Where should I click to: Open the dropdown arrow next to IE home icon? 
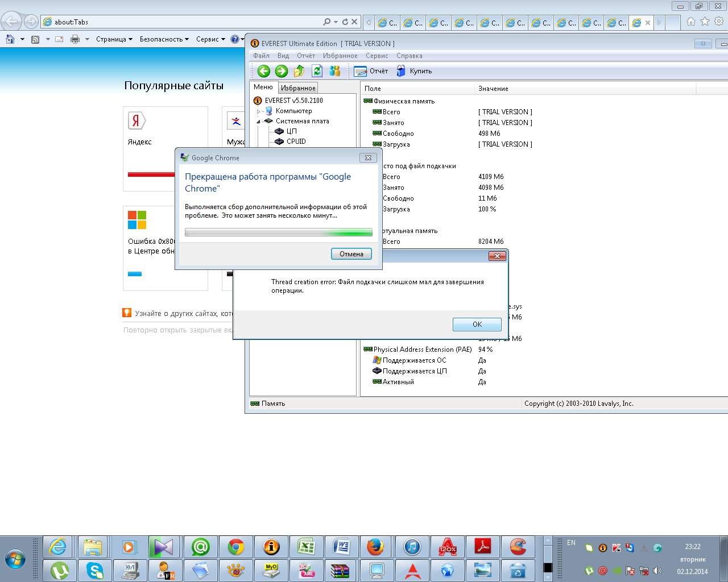(22, 39)
